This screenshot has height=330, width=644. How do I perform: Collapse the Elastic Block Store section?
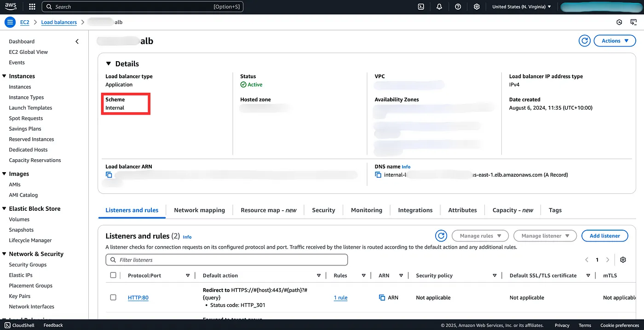[x=4, y=209]
